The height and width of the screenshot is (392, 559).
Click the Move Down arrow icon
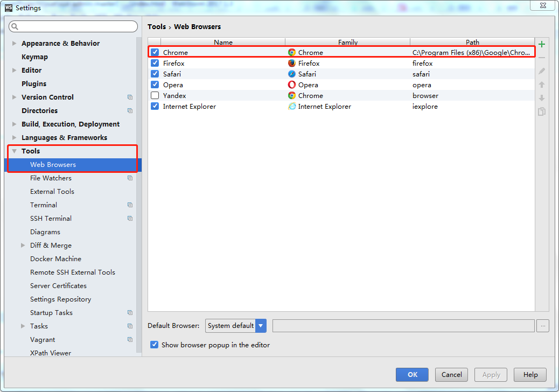tap(542, 98)
